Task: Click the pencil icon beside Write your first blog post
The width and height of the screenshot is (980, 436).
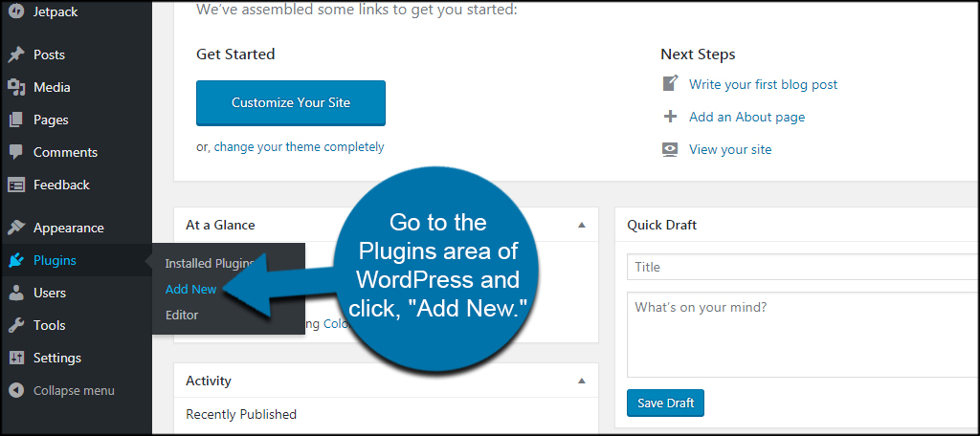Action: [670, 84]
